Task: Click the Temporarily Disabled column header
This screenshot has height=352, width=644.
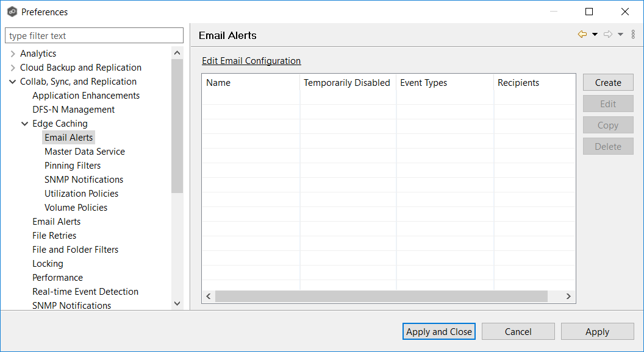Action: (347, 83)
